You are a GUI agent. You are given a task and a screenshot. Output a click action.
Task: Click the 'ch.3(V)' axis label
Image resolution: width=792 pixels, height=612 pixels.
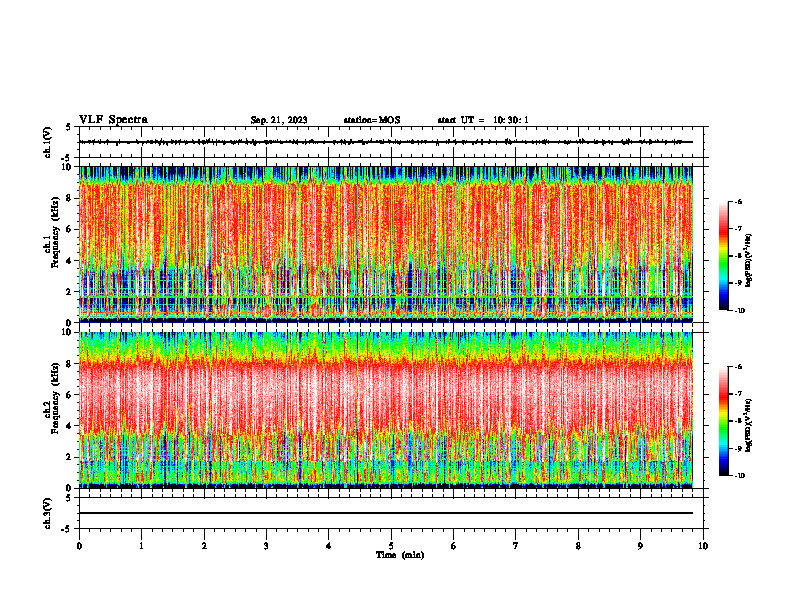47,513
